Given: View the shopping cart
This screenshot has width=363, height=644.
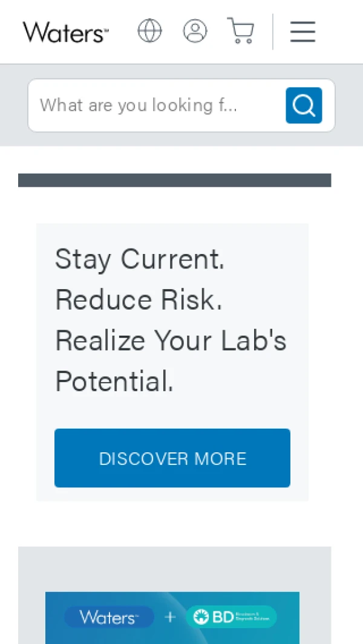Looking at the screenshot, I should click(241, 31).
